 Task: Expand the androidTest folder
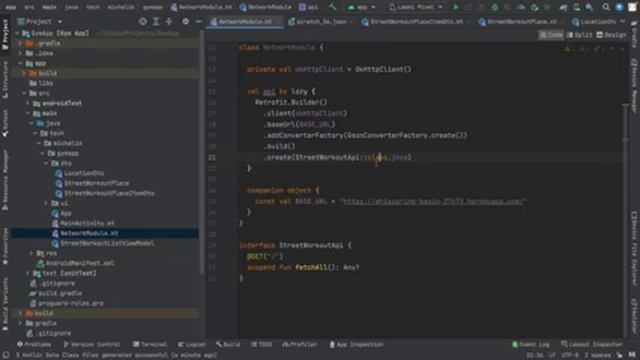pyautogui.click(x=28, y=103)
